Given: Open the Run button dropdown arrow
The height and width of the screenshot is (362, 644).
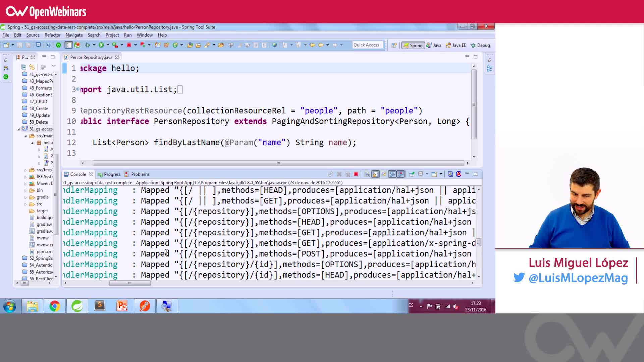Looking at the screenshot, I should coord(107,45).
